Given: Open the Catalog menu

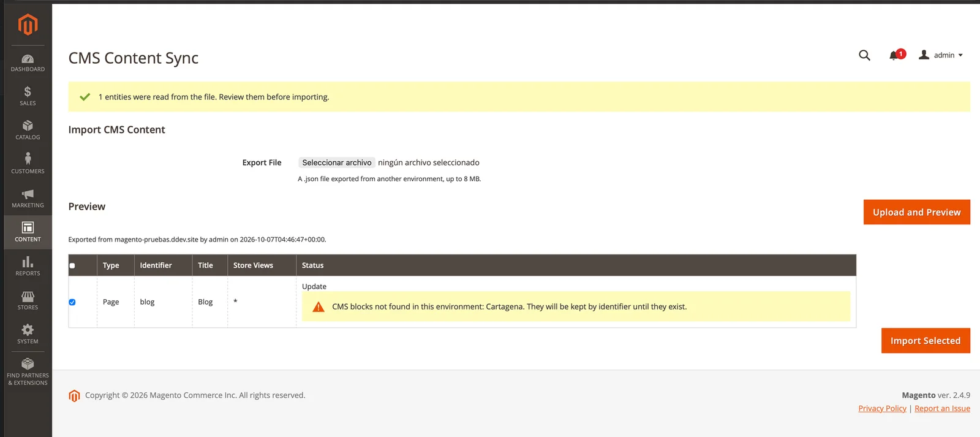Looking at the screenshot, I should coord(28,130).
